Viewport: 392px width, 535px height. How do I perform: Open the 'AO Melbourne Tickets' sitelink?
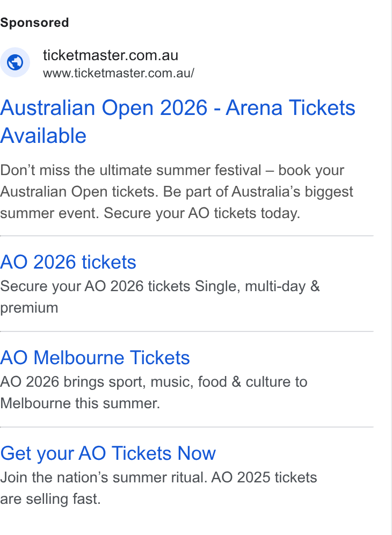[95, 358]
